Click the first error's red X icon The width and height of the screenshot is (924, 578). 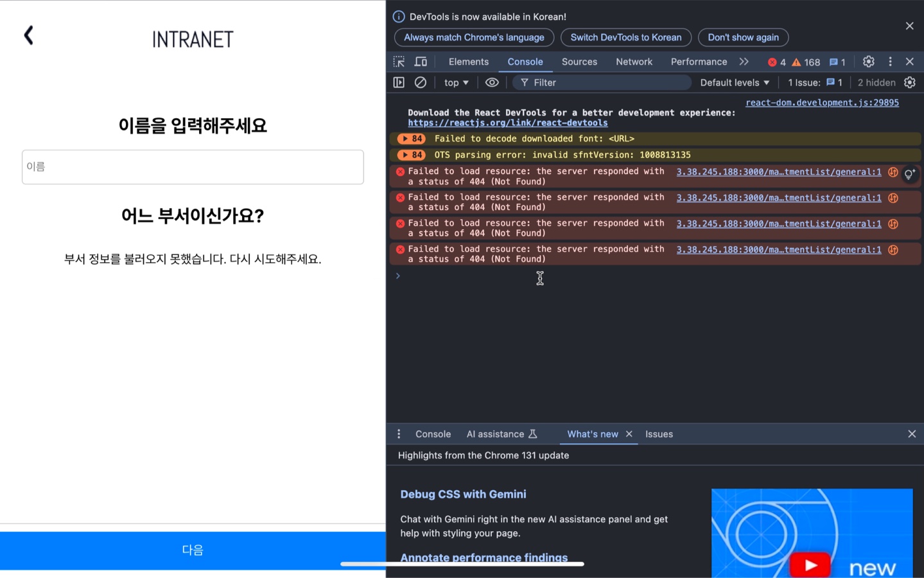tap(400, 171)
